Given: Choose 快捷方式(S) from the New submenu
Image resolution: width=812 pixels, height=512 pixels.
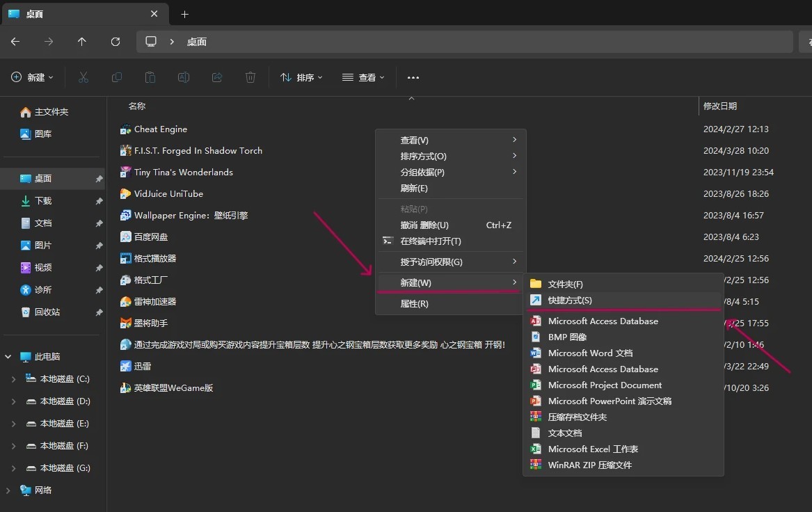Looking at the screenshot, I should (x=569, y=301).
